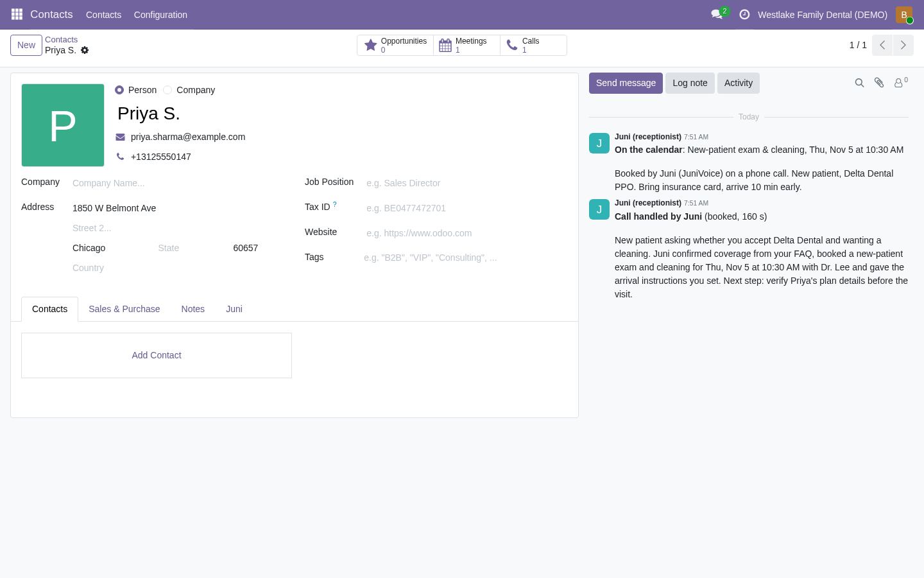Click the Activity button
This screenshot has height=578, width=924.
pyautogui.click(x=739, y=83)
